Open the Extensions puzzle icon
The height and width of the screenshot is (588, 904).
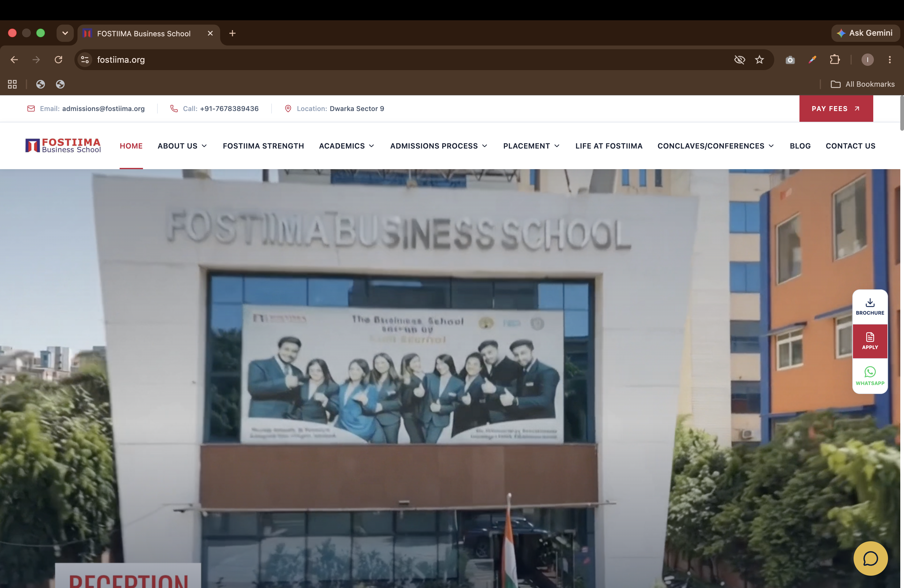[835, 60]
